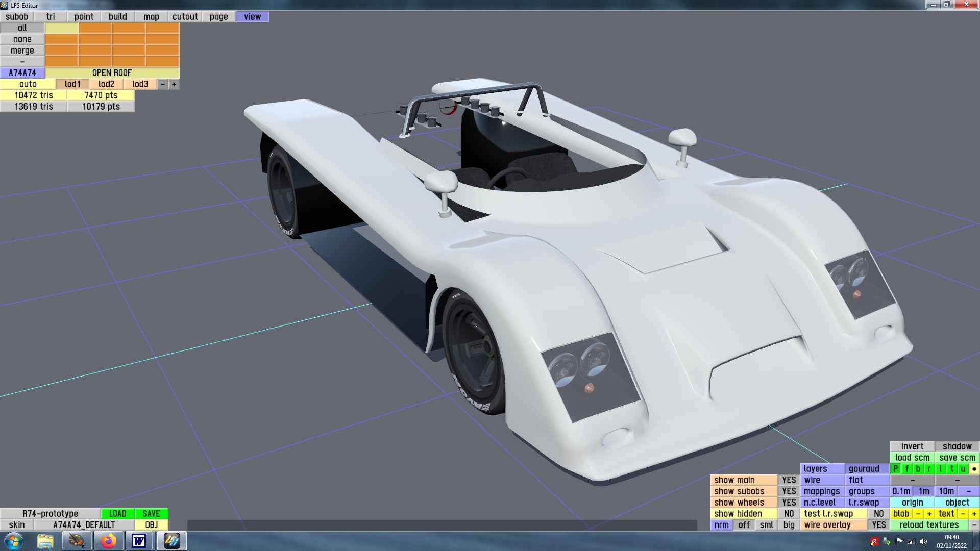Decrease text size with minus button
The height and width of the screenshot is (551, 980).
963,514
